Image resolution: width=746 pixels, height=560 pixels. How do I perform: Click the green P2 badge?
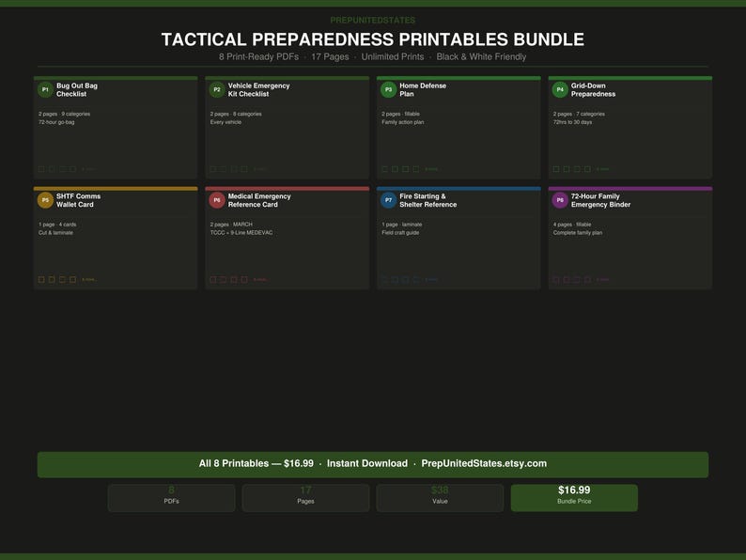pos(217,89)
